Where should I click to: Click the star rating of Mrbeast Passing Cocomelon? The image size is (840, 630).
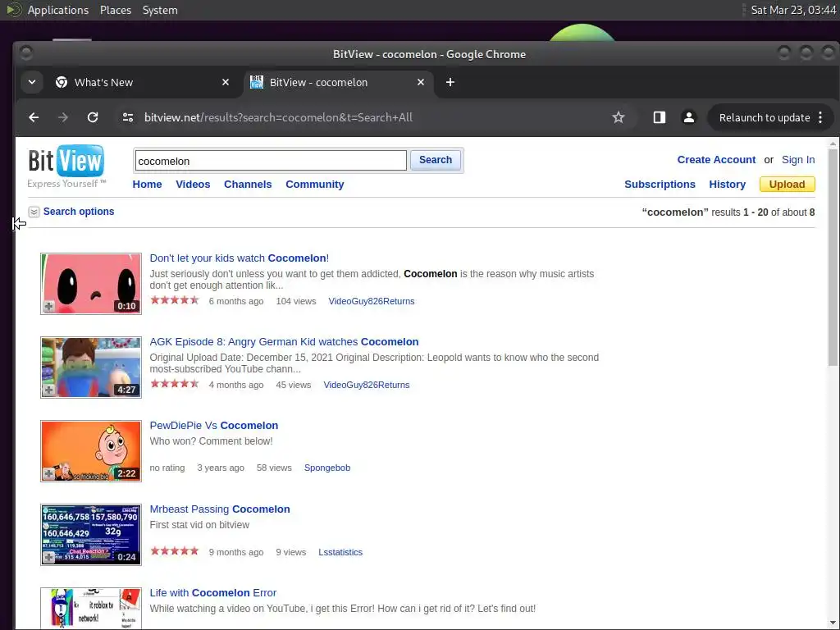(x=175, y=550)
